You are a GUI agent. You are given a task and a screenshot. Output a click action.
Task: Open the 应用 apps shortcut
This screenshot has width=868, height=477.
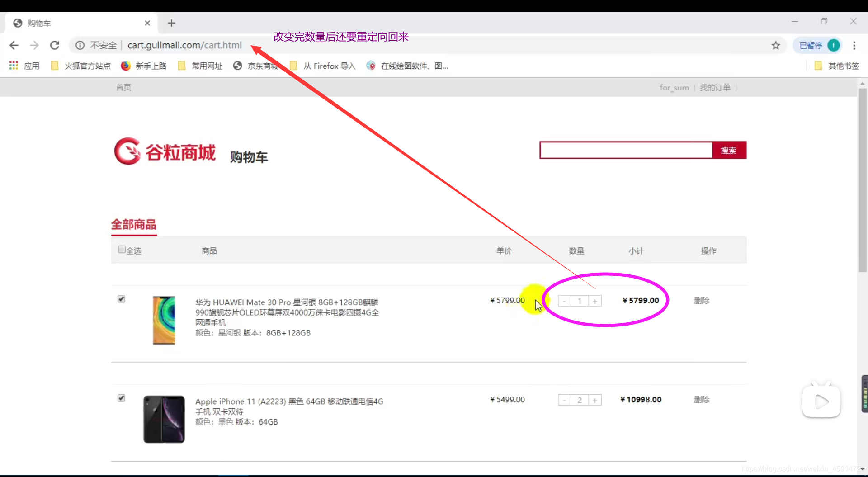24,66
